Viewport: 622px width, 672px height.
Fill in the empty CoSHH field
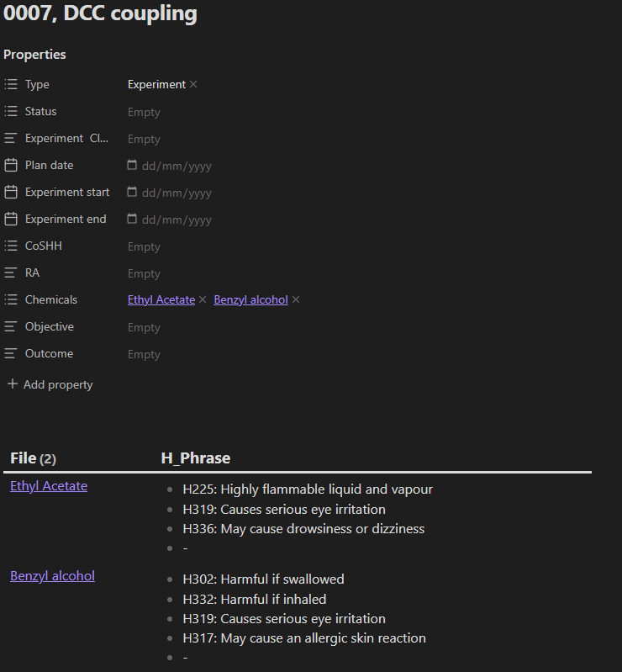[144, 246]
